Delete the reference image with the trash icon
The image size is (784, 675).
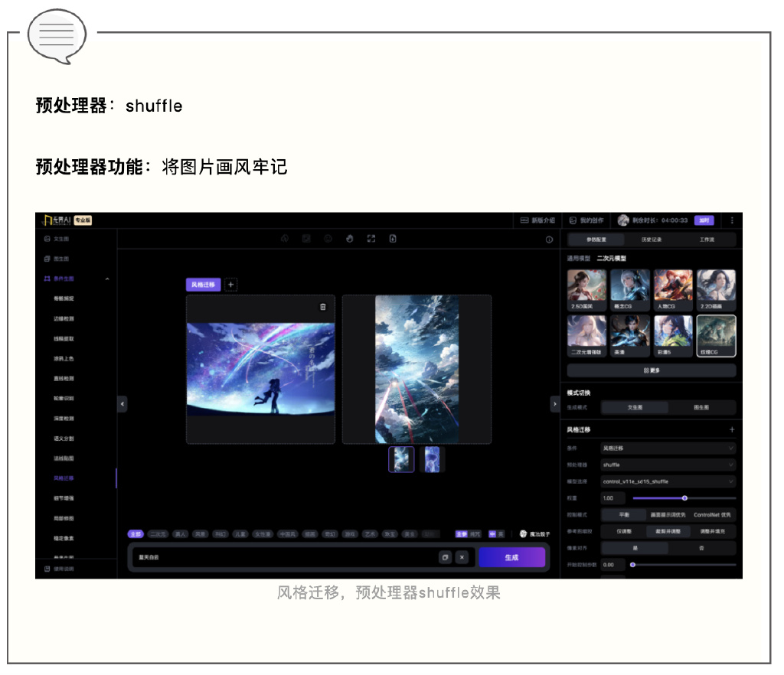[x=322, y=307]
